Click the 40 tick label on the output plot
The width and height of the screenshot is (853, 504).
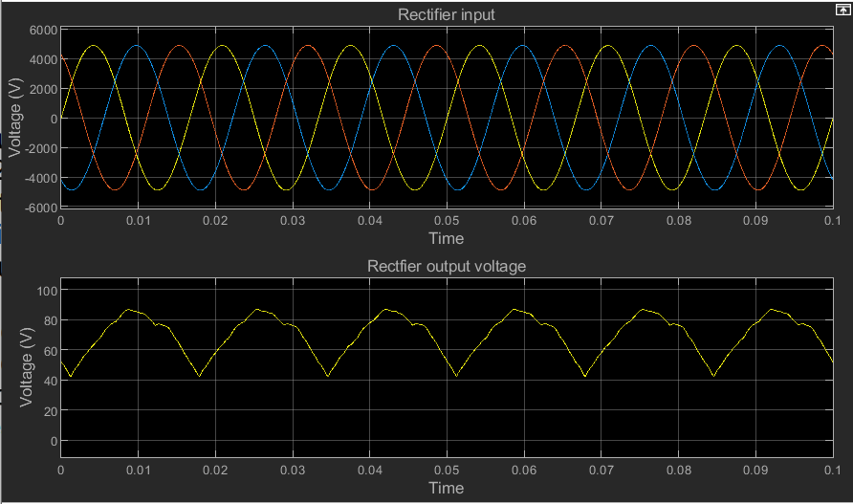pos(51,381)
